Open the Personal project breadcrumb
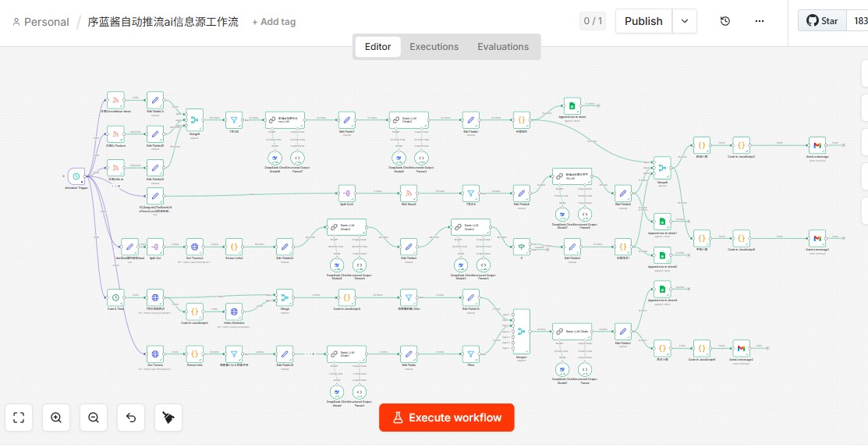Image resolution: width=868 pixels, height=448 pixels. 41,22
